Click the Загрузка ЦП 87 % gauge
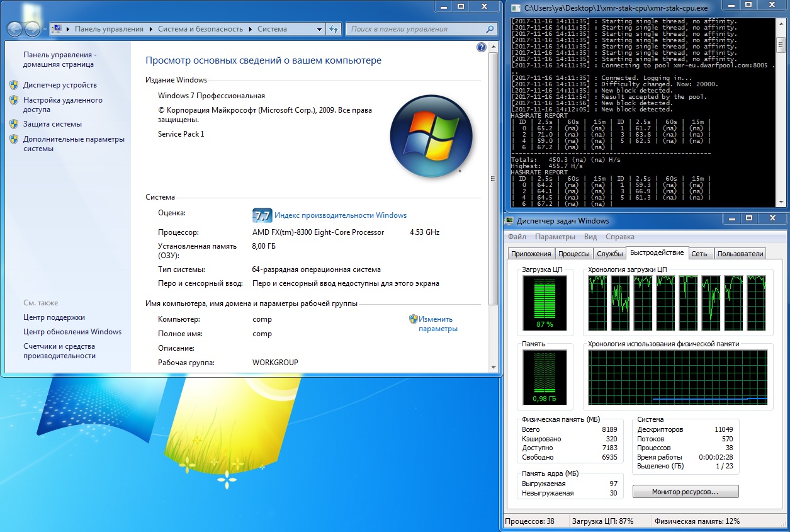Screen dimensions: 790x532 click(544, 303)
